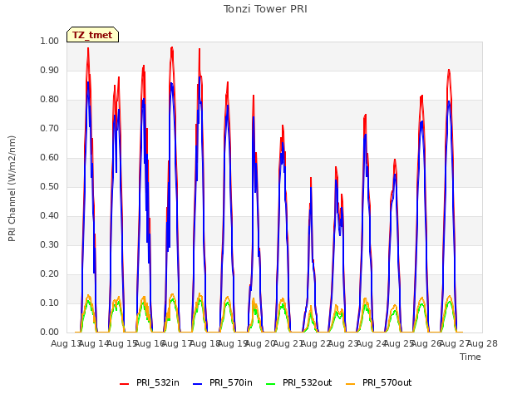
Task: Click the Aug 13 x-axis tick label
Action: [66, 343]
